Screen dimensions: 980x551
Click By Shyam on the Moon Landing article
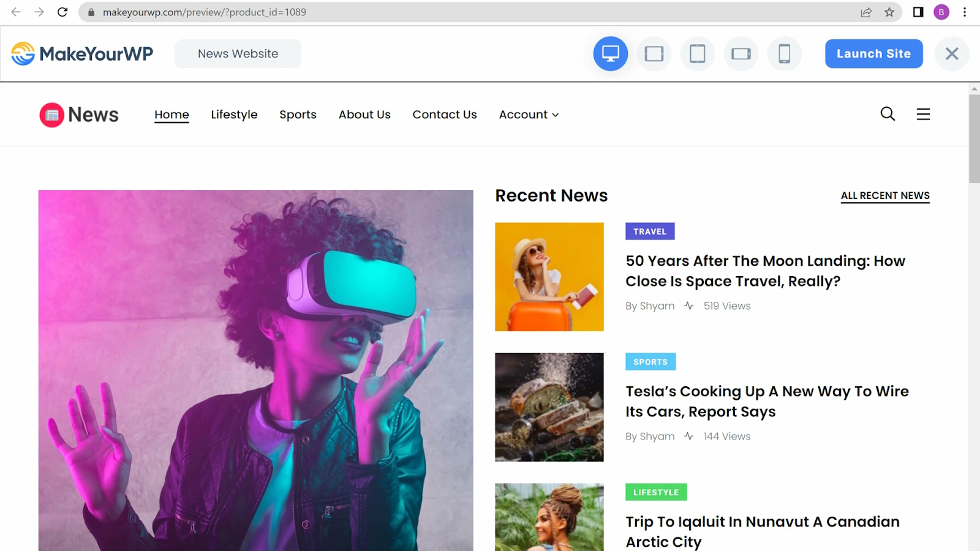tap(650, 306)
